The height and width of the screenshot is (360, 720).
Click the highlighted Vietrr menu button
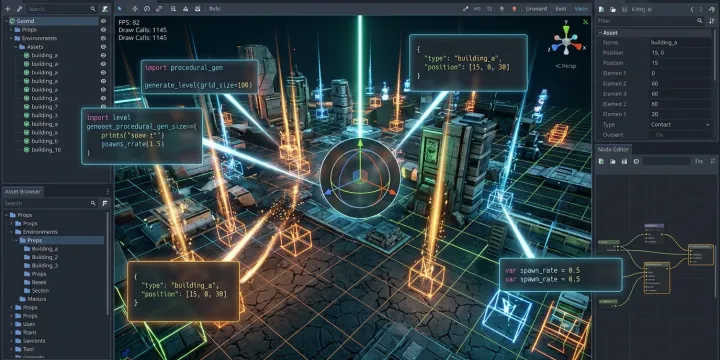(x=581, y=9)
